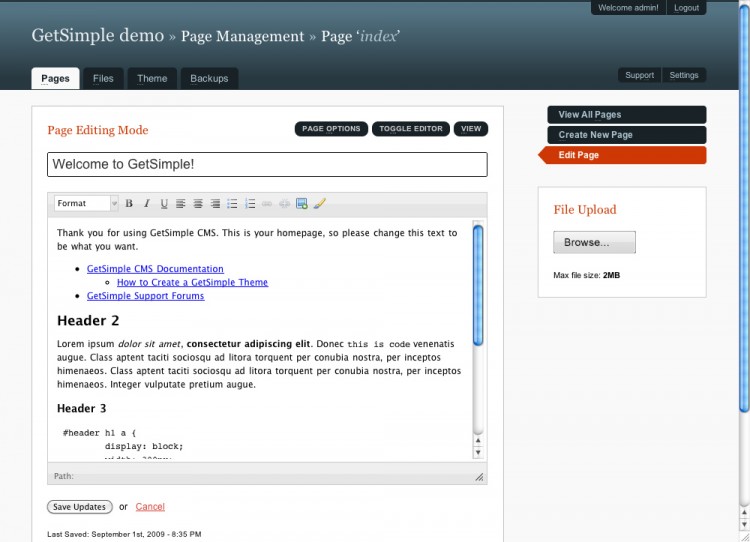
Task: Open GetSimple CMS Documentation link
Action: point(155,269)
